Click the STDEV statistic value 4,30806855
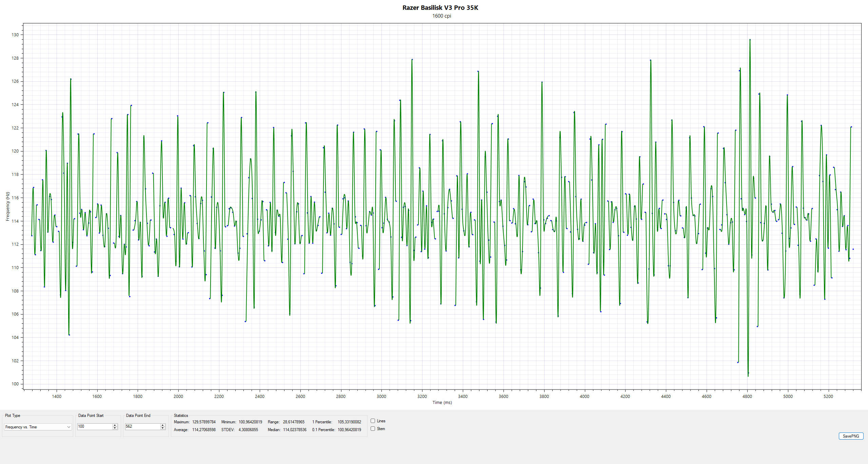Viewport: 868px width, 464px height. [248, 430]
